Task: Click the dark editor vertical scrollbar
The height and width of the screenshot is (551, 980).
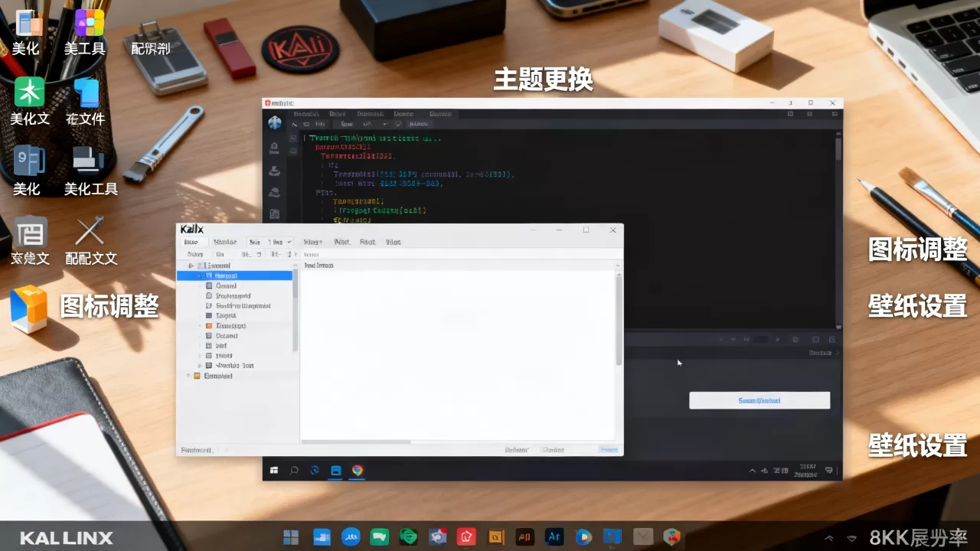Action: click(x=838, y=149)
